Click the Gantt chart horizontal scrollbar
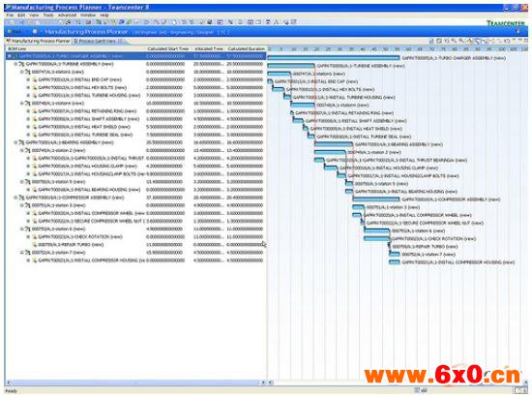This screenshot has width=532, height=397. click(x=397, y=382)
